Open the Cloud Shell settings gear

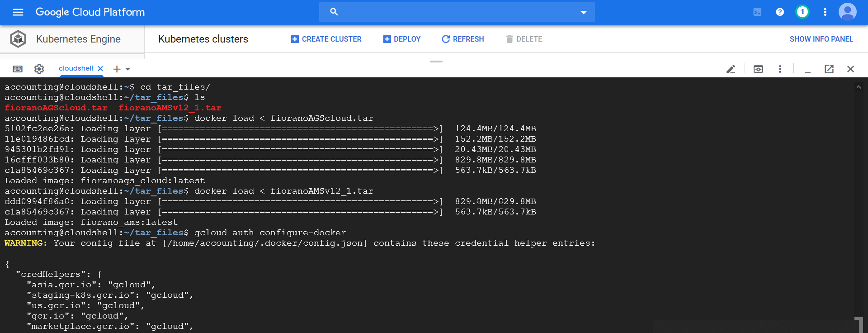click(39, 69)
